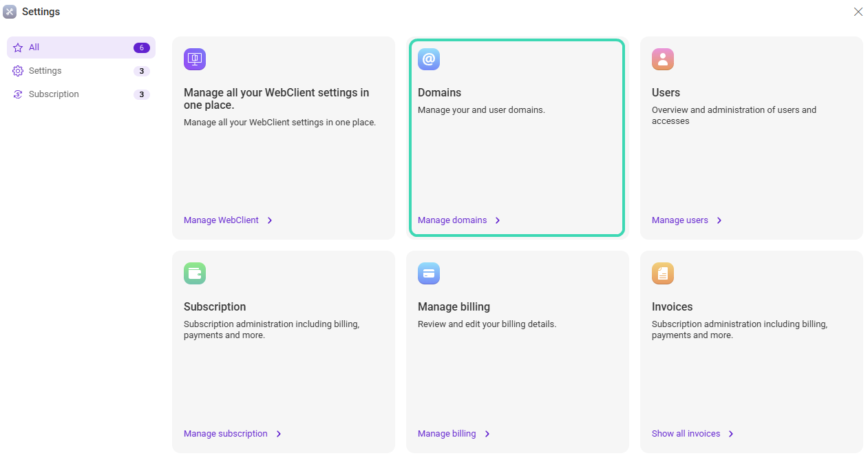The width and height of the screenshot is (868, 460).
Task: Click the star icon next to All
Action: [x=17, y=47]
